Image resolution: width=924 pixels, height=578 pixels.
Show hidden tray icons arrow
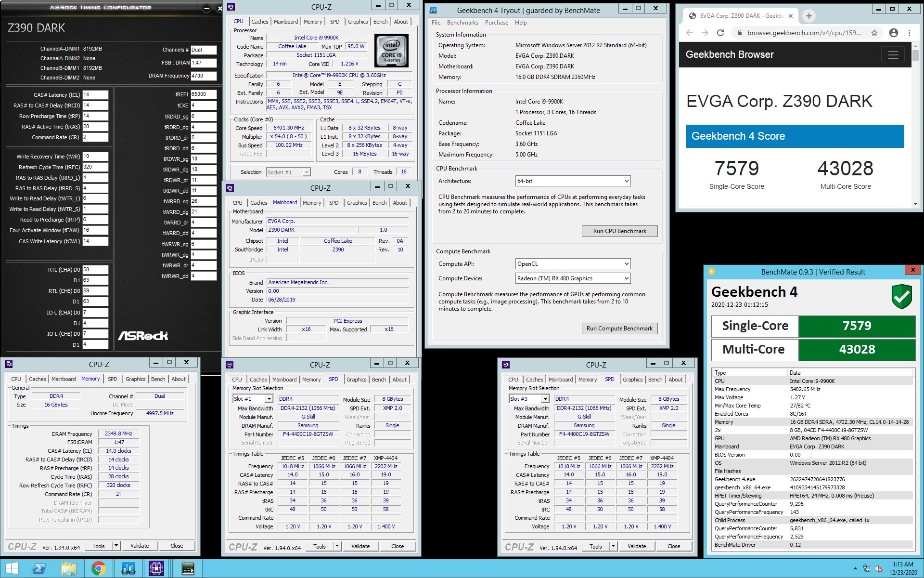[855, 568]
